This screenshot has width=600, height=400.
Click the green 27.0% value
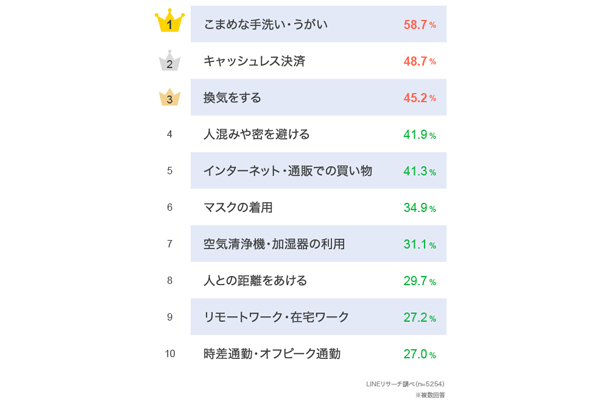point(419,354)
